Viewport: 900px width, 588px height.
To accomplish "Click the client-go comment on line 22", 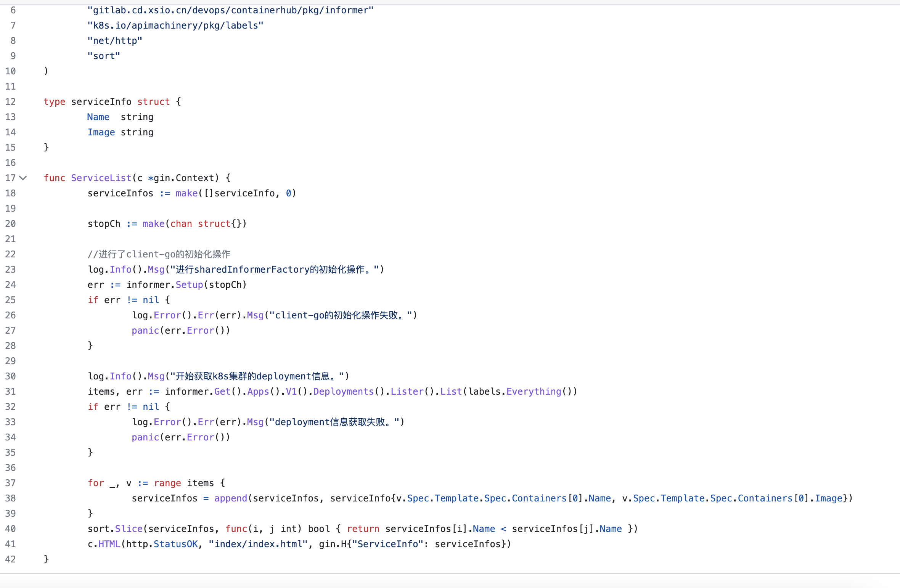I will click(159, 254).
